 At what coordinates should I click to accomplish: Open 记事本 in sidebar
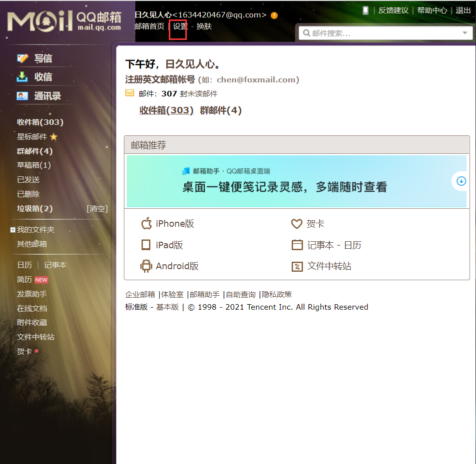(x=55, y=265)
